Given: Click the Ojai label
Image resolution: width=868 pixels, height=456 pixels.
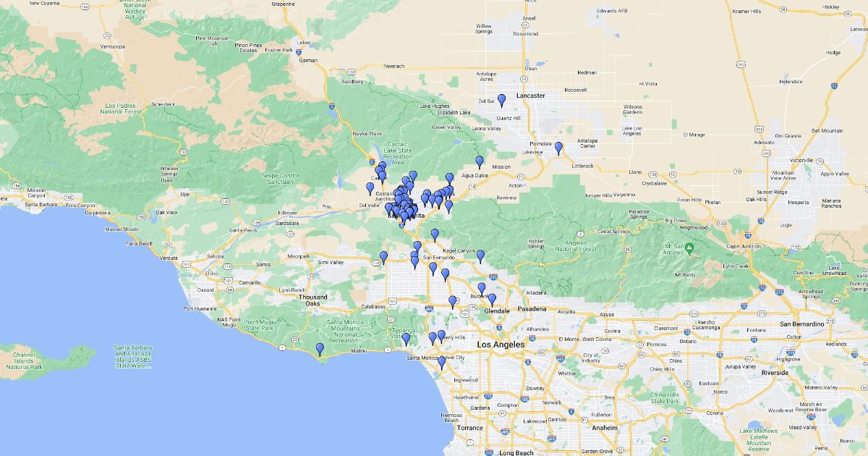Looking at the screenshot, I should pos(186,194).
